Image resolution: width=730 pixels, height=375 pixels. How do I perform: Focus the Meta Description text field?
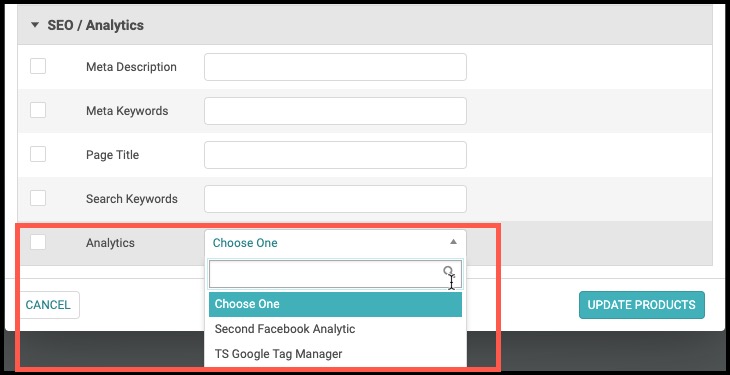point(335,67)
